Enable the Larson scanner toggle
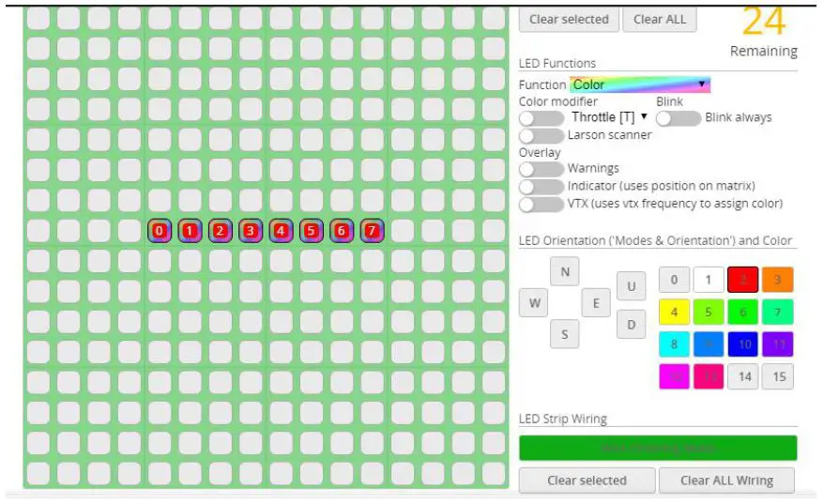824x504 pixels. (542, 135)
